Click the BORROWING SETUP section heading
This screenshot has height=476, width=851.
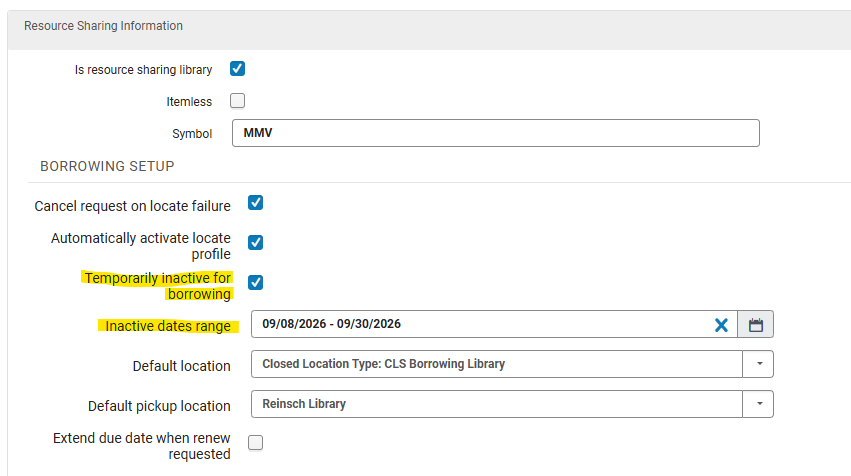pyautogui.click(x=107, y=166)
